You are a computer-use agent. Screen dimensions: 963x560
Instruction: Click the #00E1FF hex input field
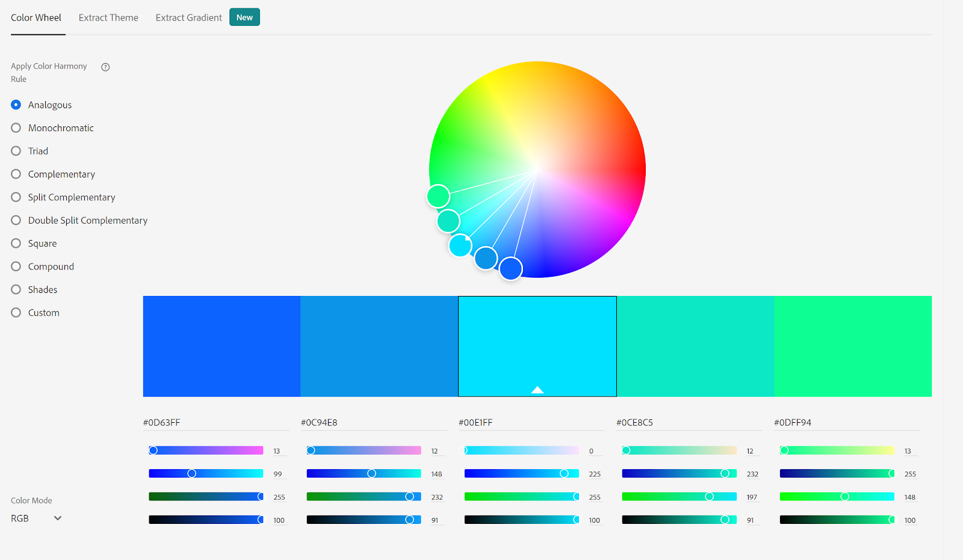tap(531, 422)
